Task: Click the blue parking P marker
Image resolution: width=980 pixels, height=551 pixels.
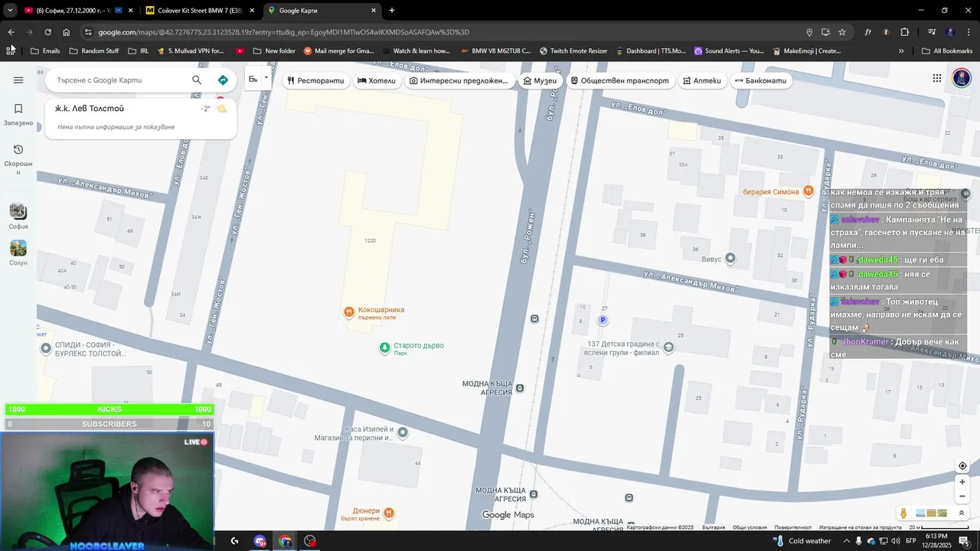Action: [603, 321]
